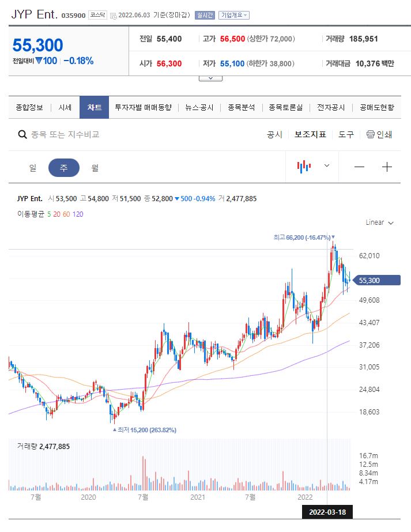Open the 기업개요 dropdown
Image resolution: width=411 pixels, height=532 pixels.
234,15
